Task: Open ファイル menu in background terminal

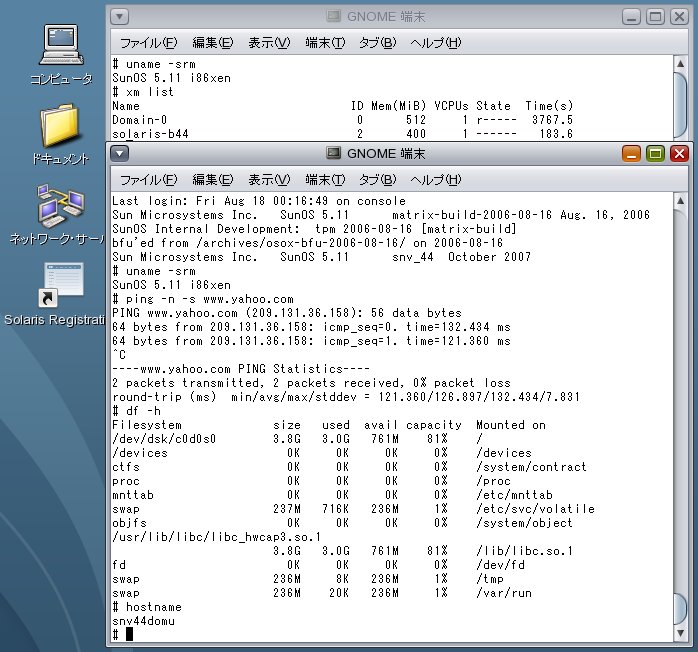Action: [148, 43]
